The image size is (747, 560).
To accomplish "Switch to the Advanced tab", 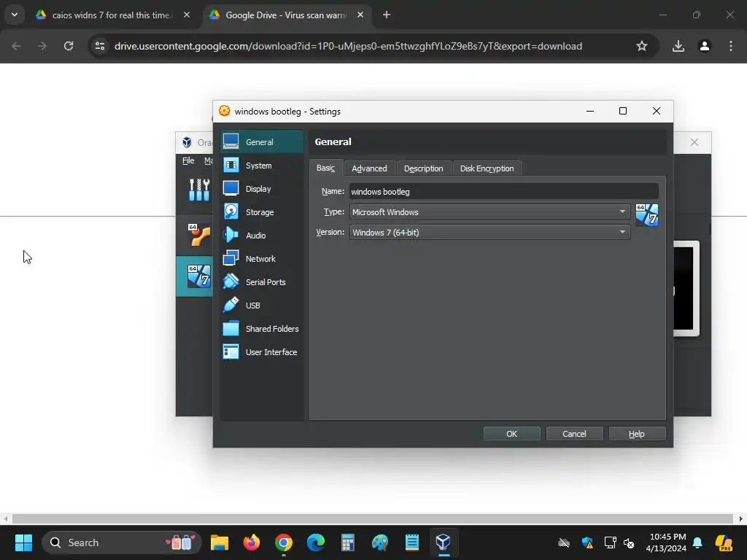I will [369, 168].
